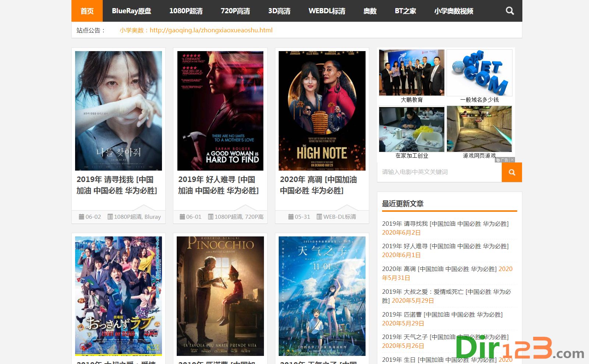Open recent article 2019年 匹诺曹 in sidebar
This screenshot has width=589, height=364.
click(x=442, y=314)
